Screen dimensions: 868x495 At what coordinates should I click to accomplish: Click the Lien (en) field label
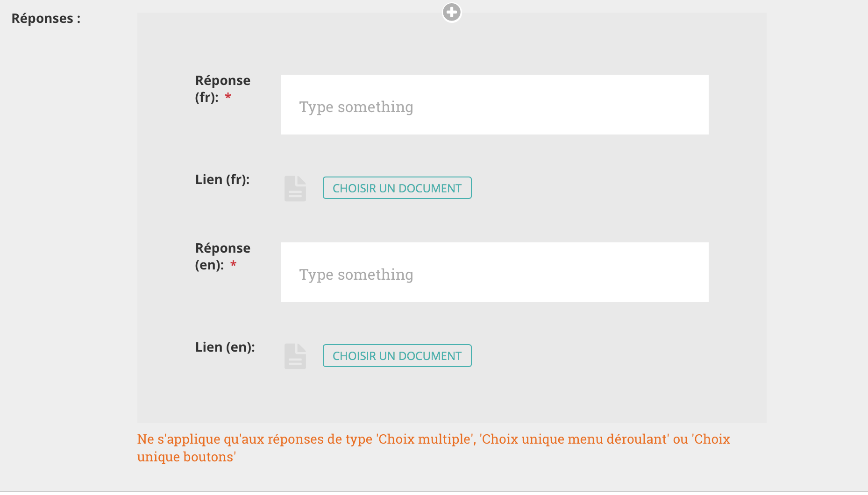225,347
